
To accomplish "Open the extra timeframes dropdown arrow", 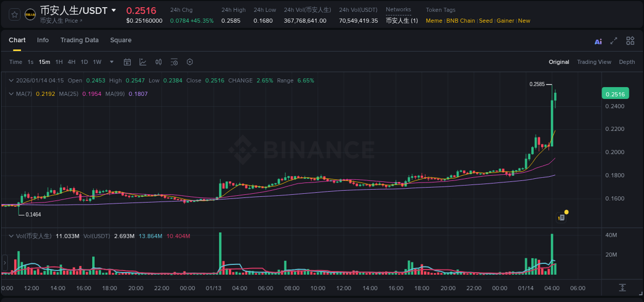I will tap(111, 62).
